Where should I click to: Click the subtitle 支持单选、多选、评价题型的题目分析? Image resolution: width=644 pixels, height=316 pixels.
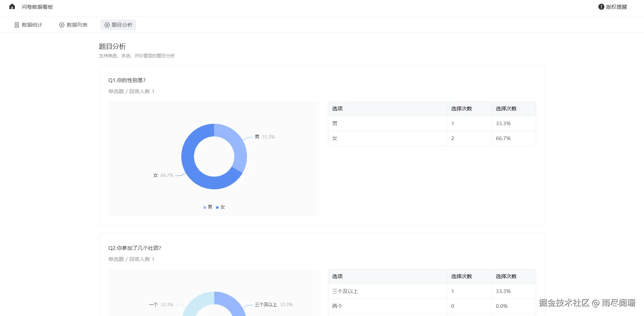coord(137,56)
